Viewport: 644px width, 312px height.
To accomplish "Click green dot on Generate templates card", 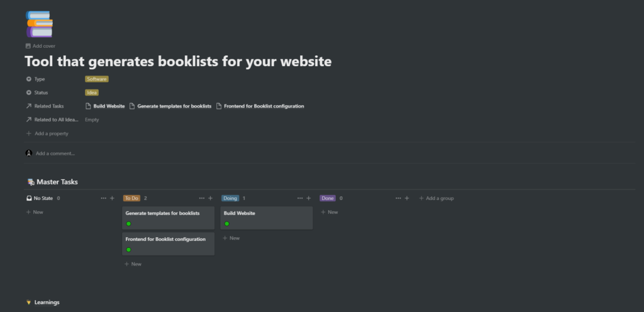I will (129, 223).
